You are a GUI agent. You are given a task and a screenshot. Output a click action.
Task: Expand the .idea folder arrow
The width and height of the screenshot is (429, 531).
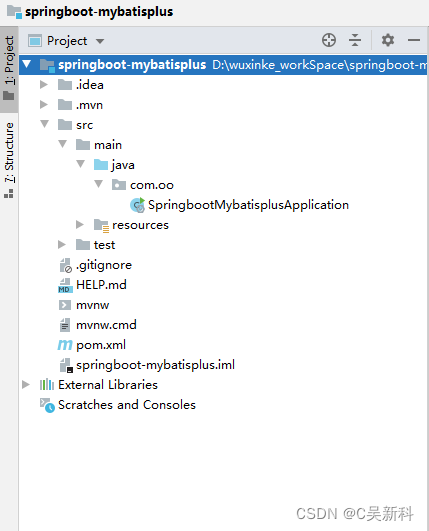tap(44, 84)
